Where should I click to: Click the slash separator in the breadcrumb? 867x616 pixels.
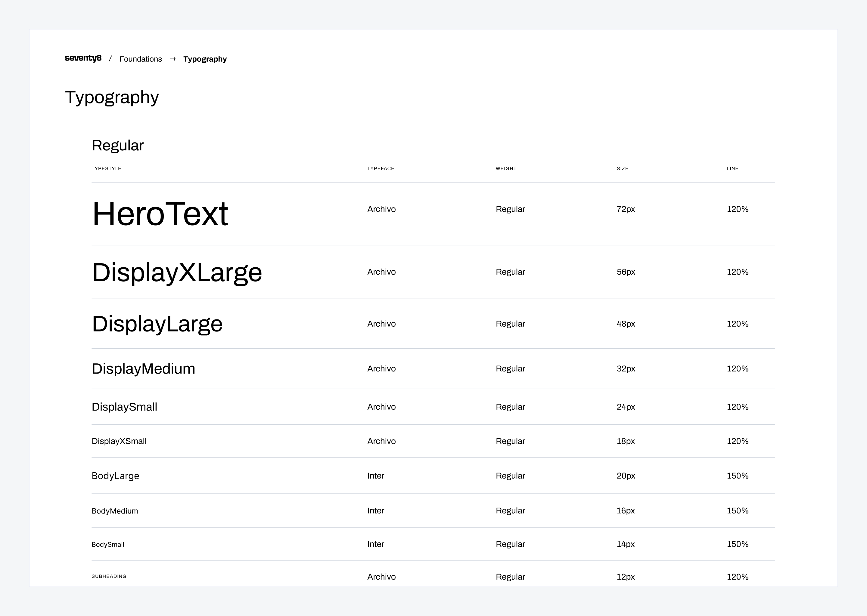(110, 59)
